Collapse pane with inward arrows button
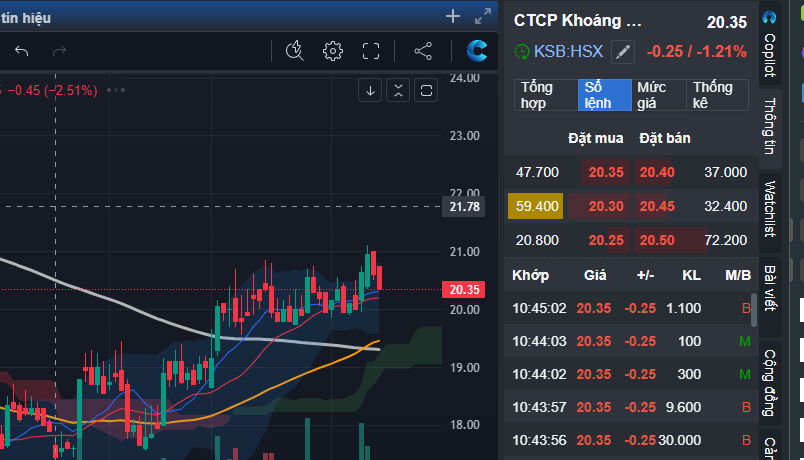804x460 pixels. tap(398, 91)
